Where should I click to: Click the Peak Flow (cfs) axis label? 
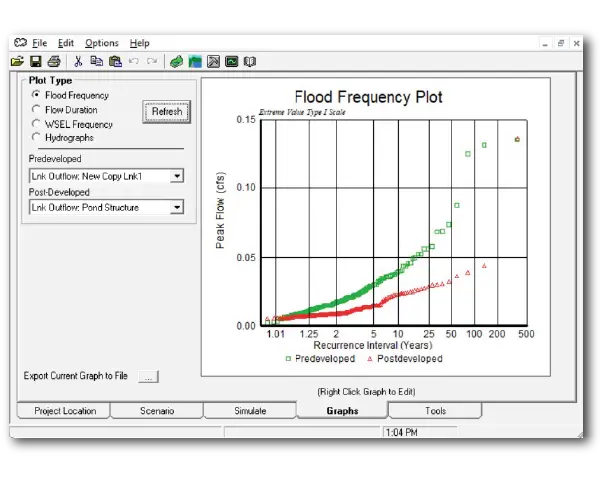pos(220,210)
